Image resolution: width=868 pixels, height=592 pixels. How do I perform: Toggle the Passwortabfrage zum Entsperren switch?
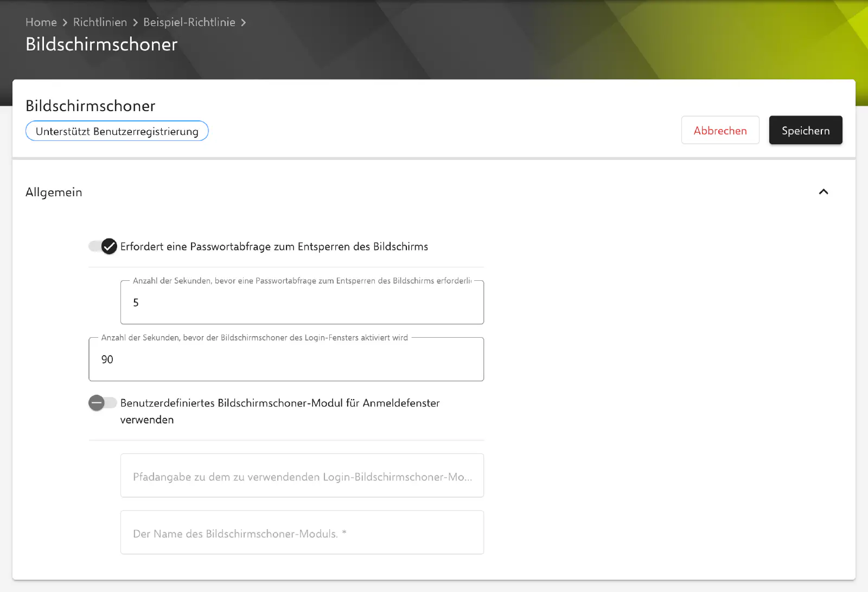click(x=103, y=247)
